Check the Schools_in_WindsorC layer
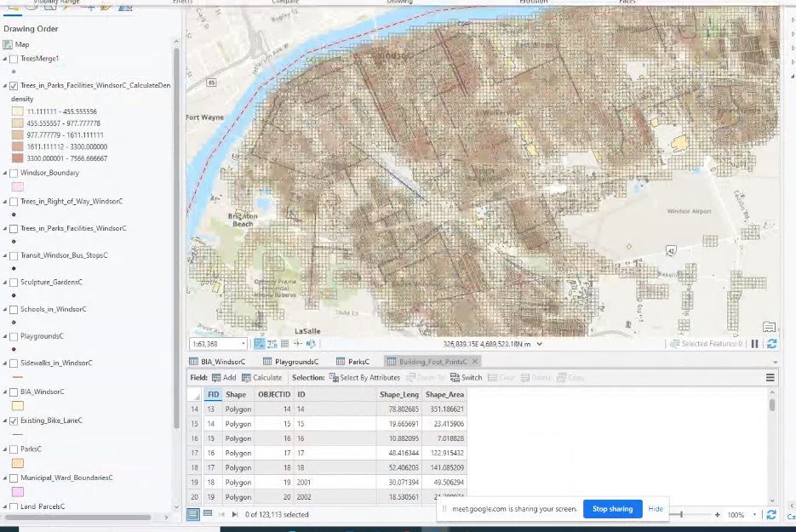This screenshot has width=796, height=532. [14, 310]
